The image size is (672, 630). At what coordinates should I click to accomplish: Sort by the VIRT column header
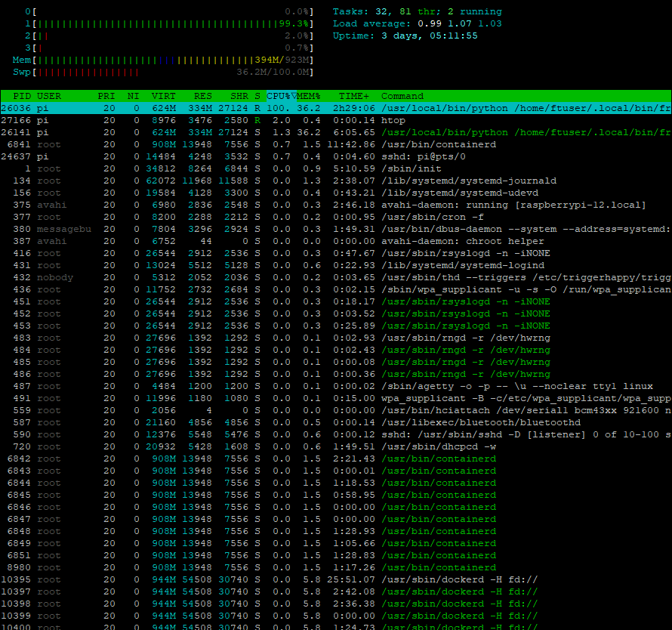[x=165, y=96]
